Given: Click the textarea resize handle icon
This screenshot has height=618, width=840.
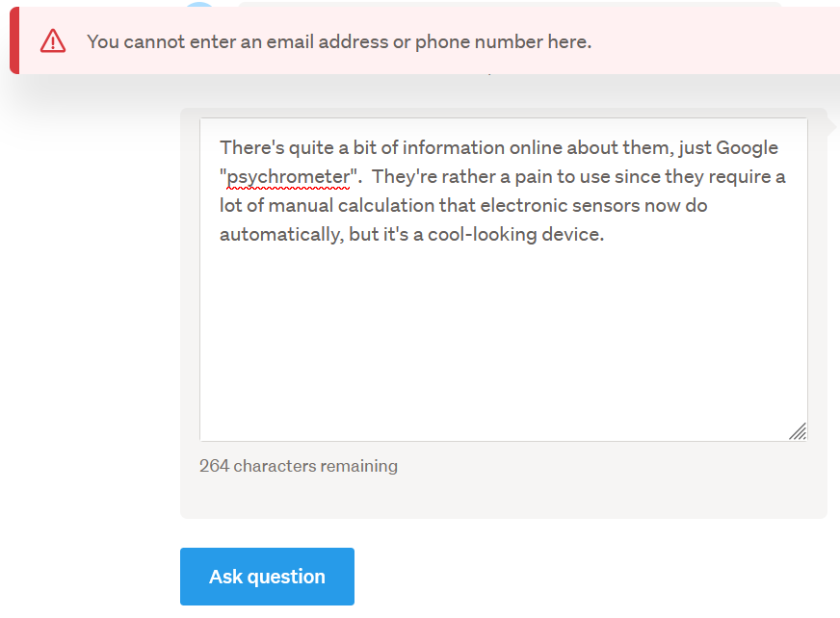Looking at the screenshot, I should 798,432.
